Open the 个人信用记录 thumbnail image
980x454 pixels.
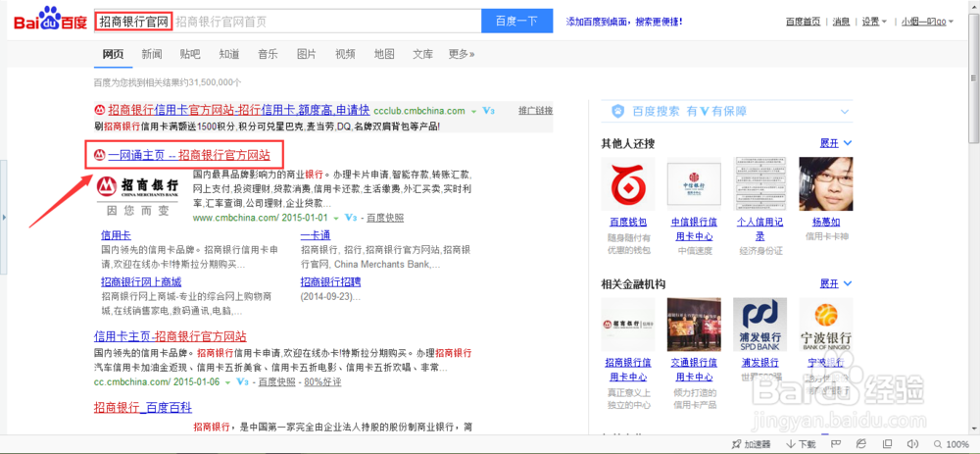(x=760, y=183)
